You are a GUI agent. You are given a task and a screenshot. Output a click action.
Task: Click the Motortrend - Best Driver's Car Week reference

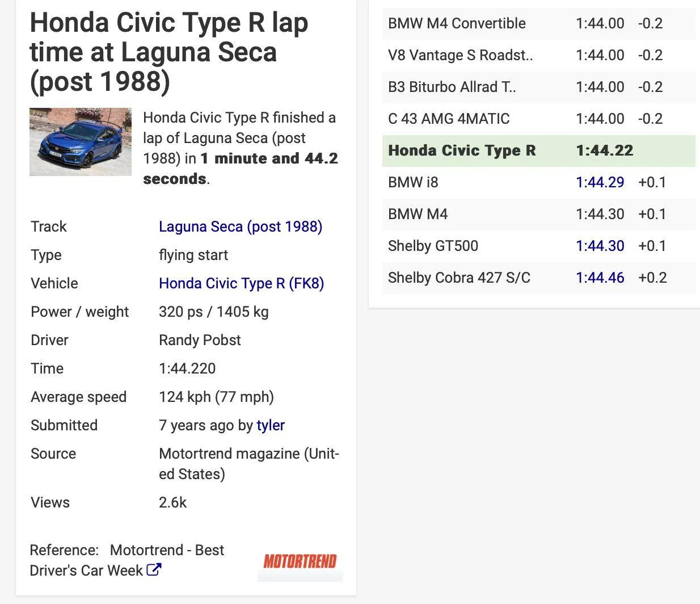point(127,560)
